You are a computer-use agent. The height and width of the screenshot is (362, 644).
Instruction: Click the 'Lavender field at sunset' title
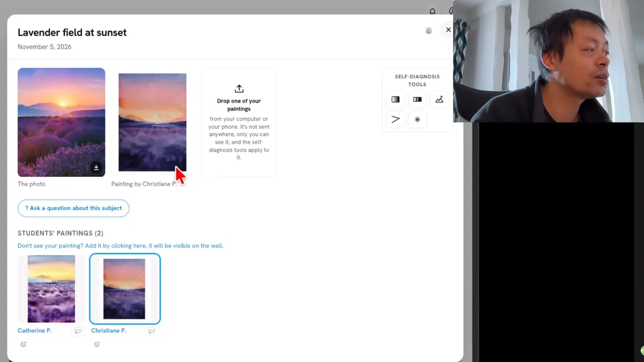72,32
